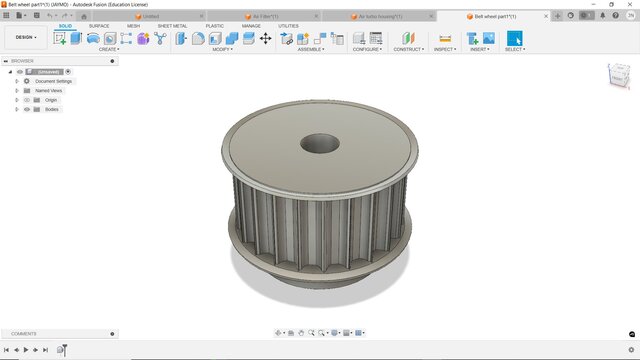Open the Create dropdown menu
This screenshot has height=360, width=640.
point(109,49)
